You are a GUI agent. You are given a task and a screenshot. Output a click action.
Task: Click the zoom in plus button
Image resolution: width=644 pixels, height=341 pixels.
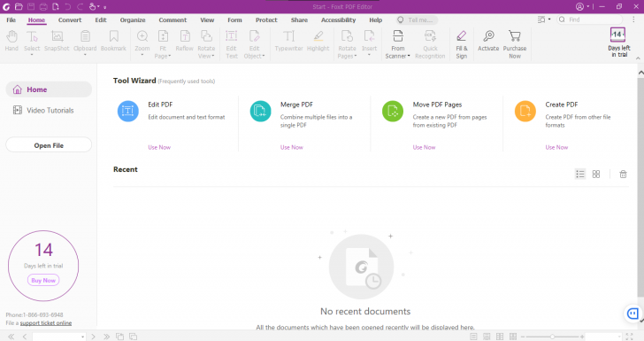[582, 337]
